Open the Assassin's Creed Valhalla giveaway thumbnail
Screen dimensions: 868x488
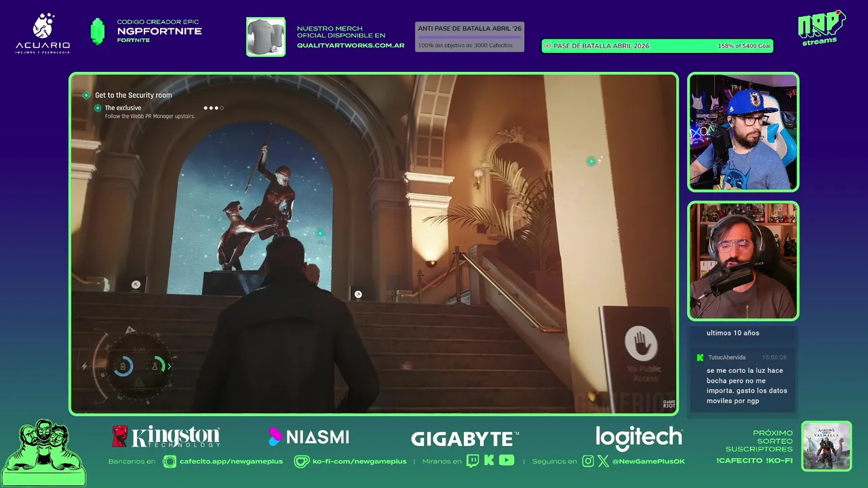(826, 446)
